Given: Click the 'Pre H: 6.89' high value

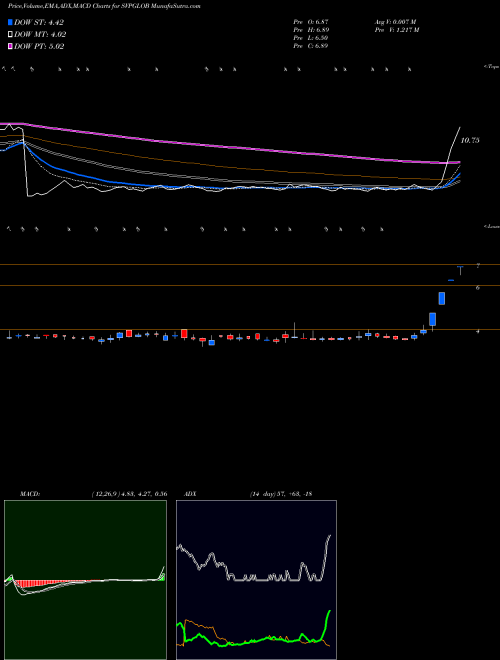Looking at the screenshot, I should pyautogui.click(x=311, y=30).
